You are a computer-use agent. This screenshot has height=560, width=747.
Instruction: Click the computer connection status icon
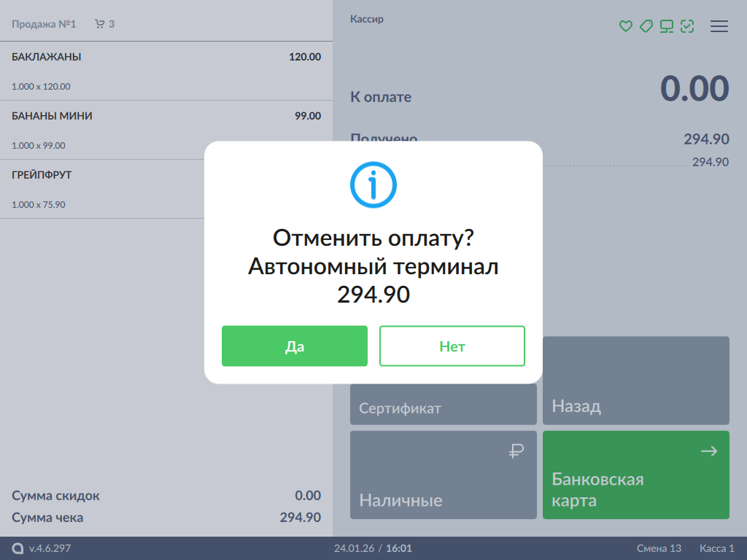pos(666,26)
